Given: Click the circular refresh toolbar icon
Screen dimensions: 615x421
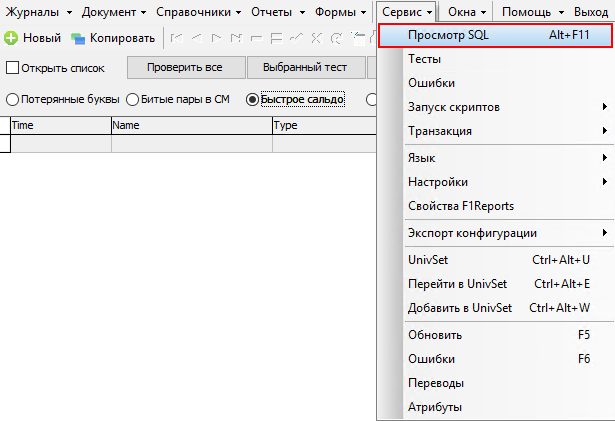Looking at the screenshot, I should click(x=336, y=38).
